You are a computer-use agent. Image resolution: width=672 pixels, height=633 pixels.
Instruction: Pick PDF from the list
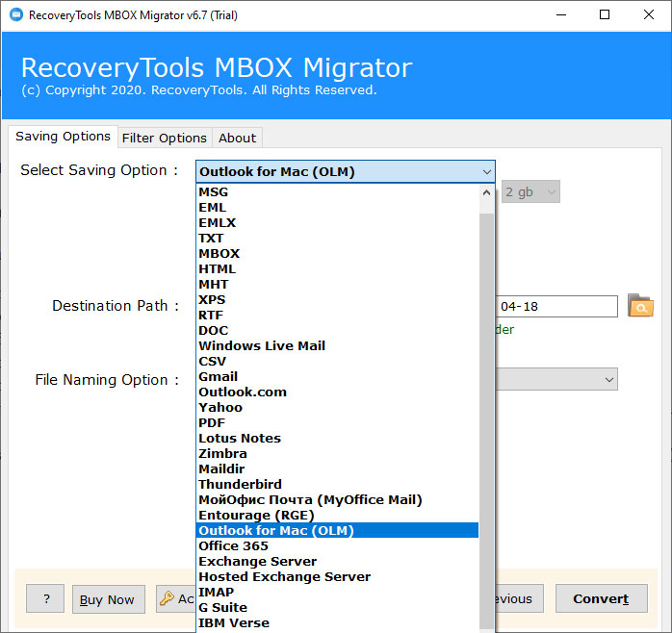pyautogui.click(x=337, y=423)
